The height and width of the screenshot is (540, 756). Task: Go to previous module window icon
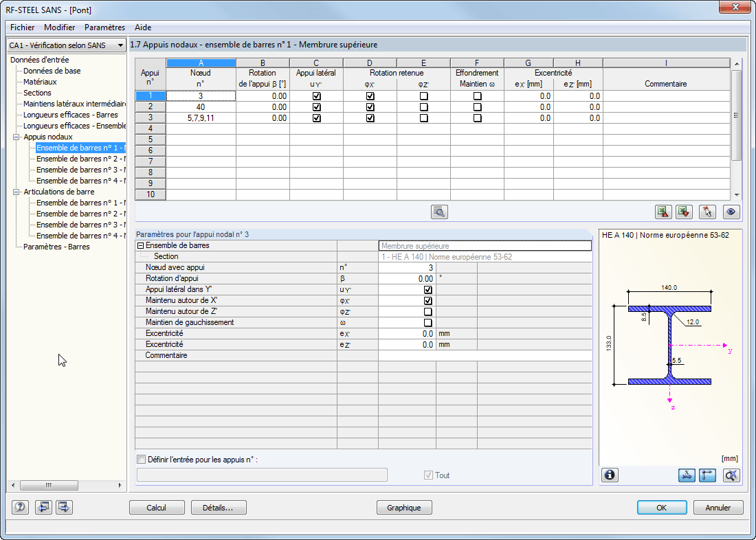pyautogui.click(x=43, y=507)
